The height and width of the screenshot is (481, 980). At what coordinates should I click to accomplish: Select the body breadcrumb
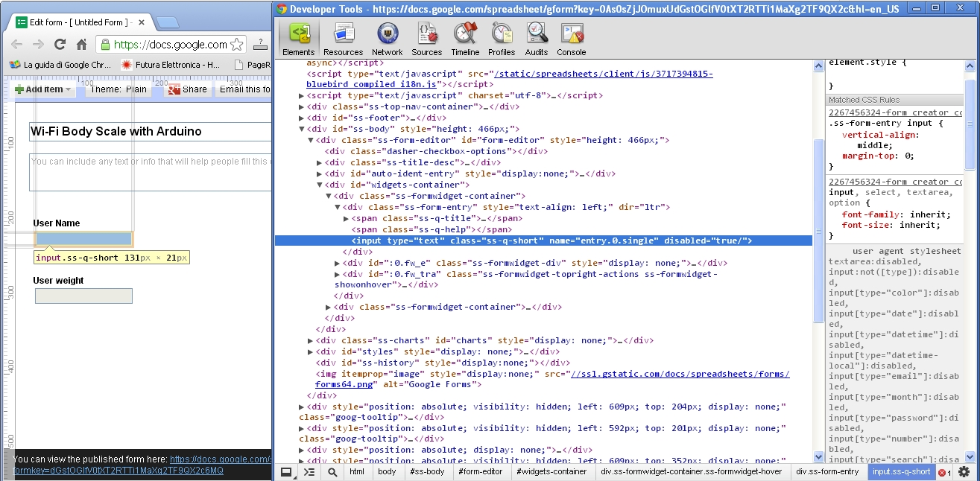pos(387,472)
